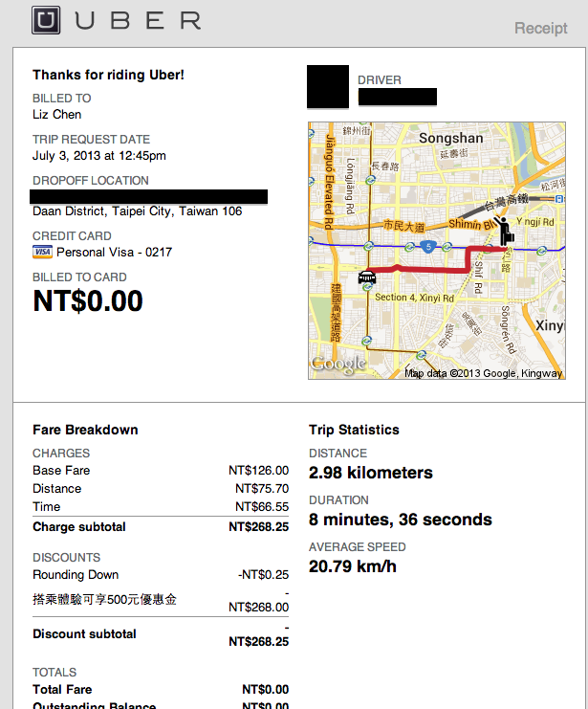Click the taxi car icon on map
This screenshot has width=588, height=709.
[367, 277]
